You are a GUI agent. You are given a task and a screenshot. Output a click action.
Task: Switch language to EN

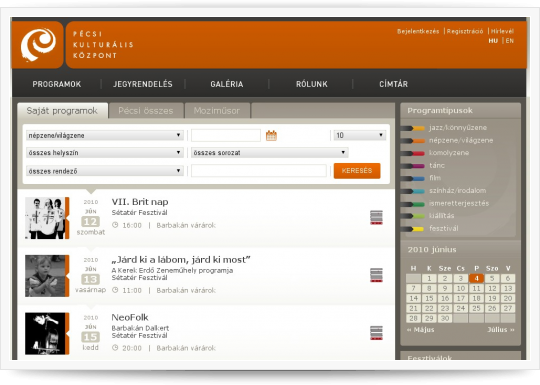[x=510, y=41]
